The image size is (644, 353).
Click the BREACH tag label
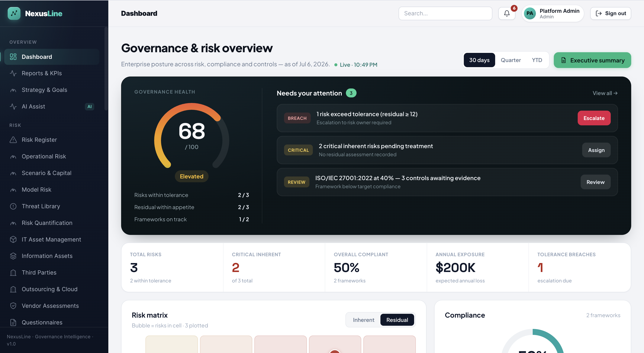(297, 118)
